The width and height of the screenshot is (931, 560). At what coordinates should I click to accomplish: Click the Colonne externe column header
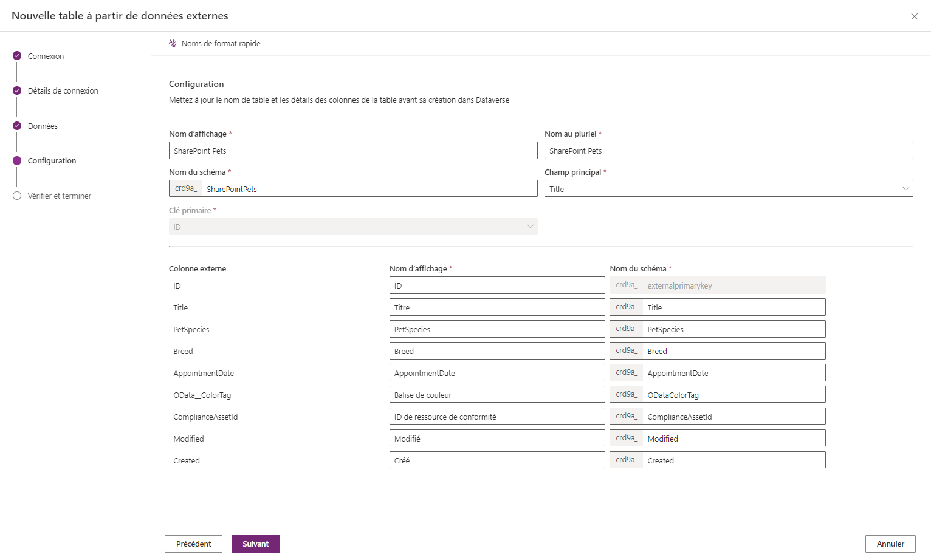coord(198,268)
